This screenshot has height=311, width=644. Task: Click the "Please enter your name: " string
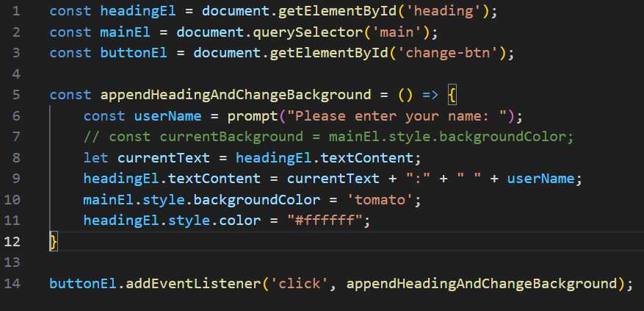tap(397, 116)
